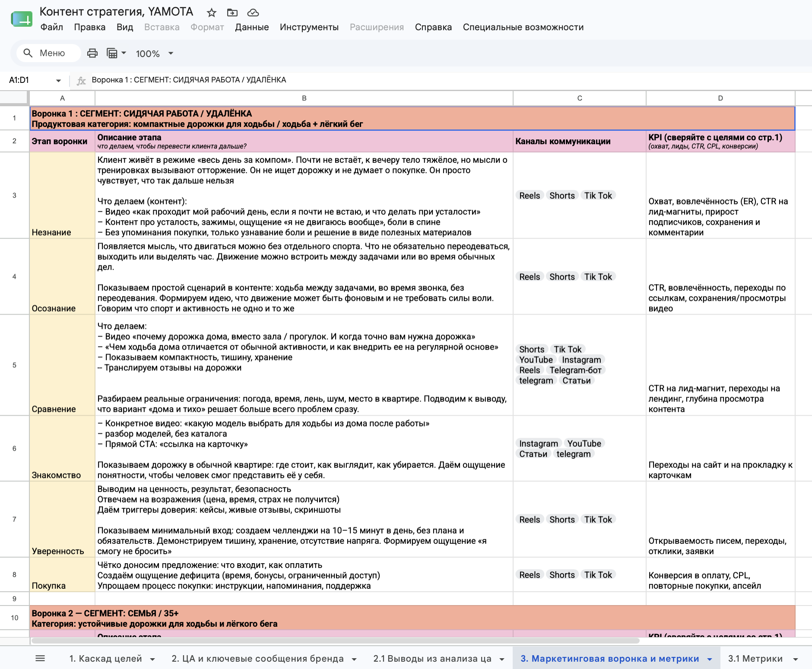Expand the 1. Каскад целей tab menu
The image size is (812, 669).
pos(152,659)
